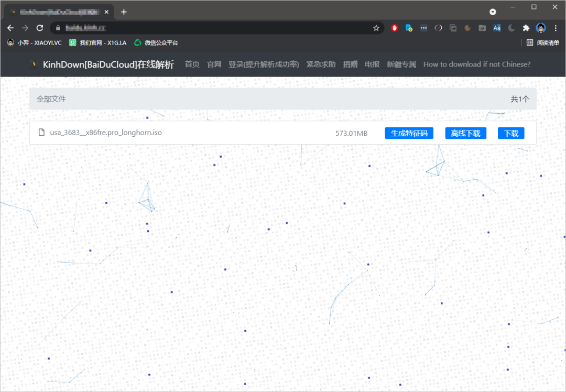The width and height of the screenshot is (566, 392).
Task: Open the Extensions puzzle piece menu
Action: click(526, 28)
